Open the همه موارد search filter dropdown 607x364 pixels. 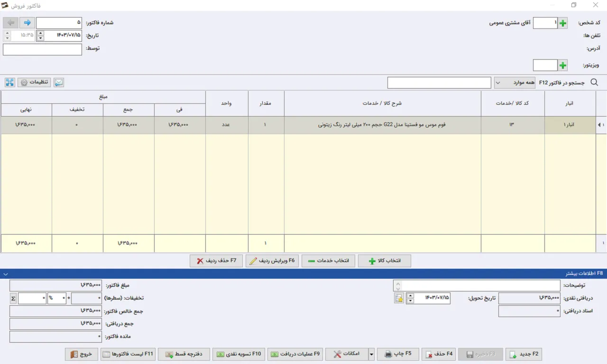click(515, 82)
